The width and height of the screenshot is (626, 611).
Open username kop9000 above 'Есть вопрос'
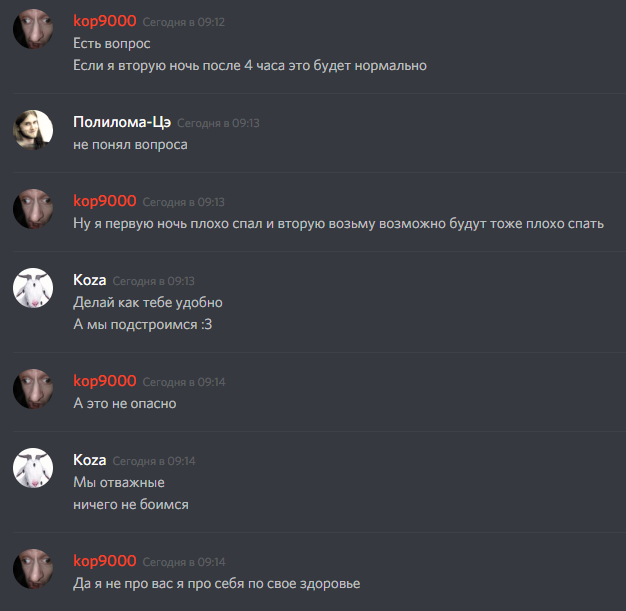(x=105, y=21)
